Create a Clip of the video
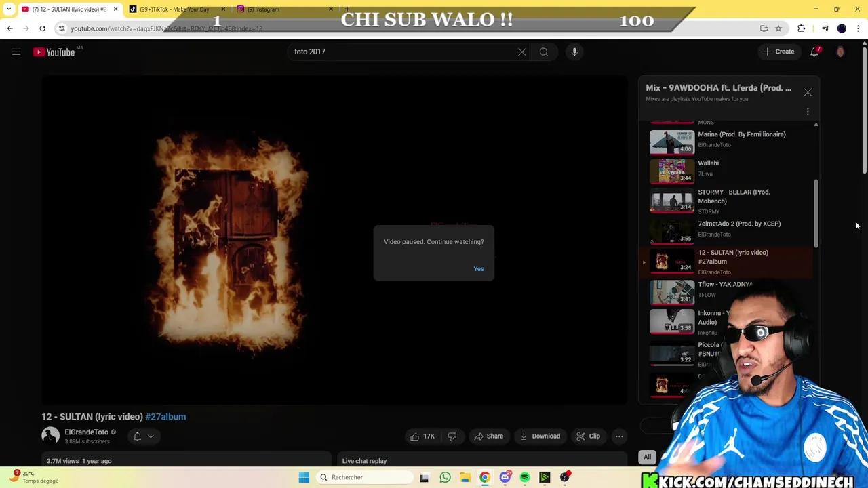 pos(588,436)
